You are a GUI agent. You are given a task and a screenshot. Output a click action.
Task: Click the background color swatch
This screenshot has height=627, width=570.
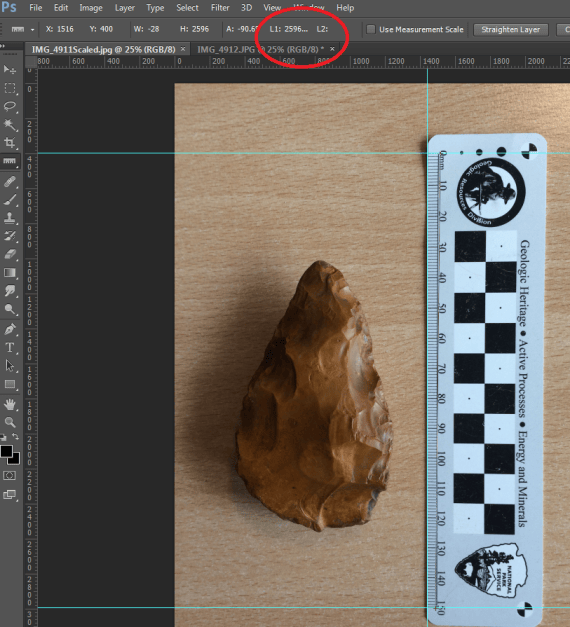point(15,459)
